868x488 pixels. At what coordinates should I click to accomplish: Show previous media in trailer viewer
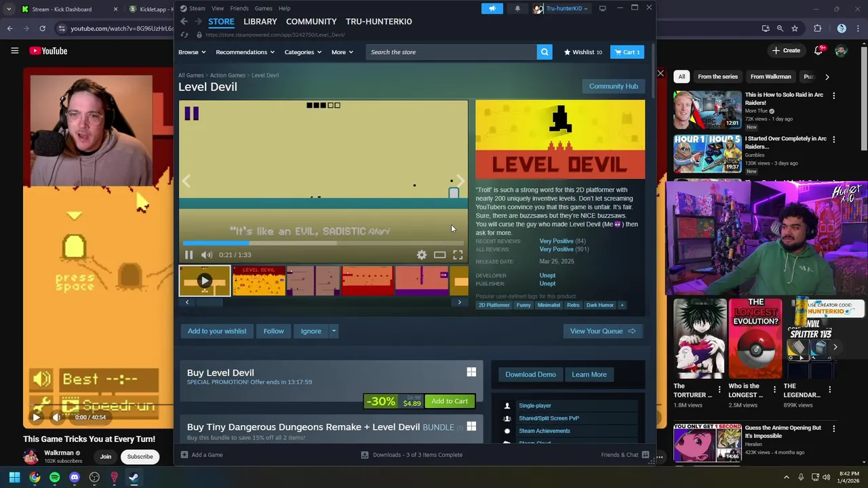tap(186, 181)
